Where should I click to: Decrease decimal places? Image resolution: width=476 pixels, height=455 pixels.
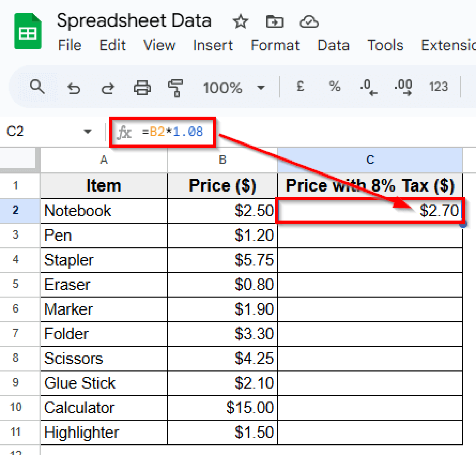pos(368,87)
